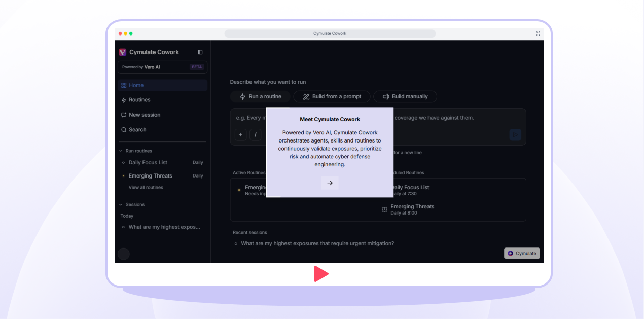Image resolution: width=644 pixels, height=319 pixels.
Task: Select Build from a prompt
Action: click(332, 96)
